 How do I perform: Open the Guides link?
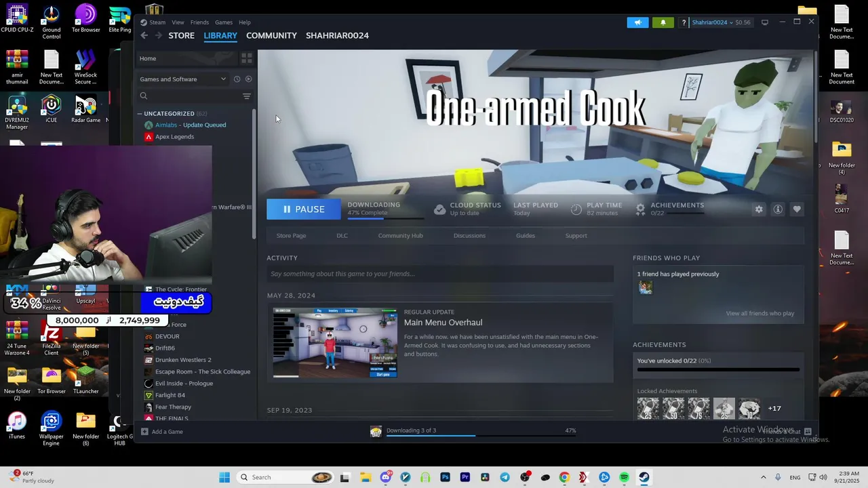pyautogui.click(x=526, y=236)
